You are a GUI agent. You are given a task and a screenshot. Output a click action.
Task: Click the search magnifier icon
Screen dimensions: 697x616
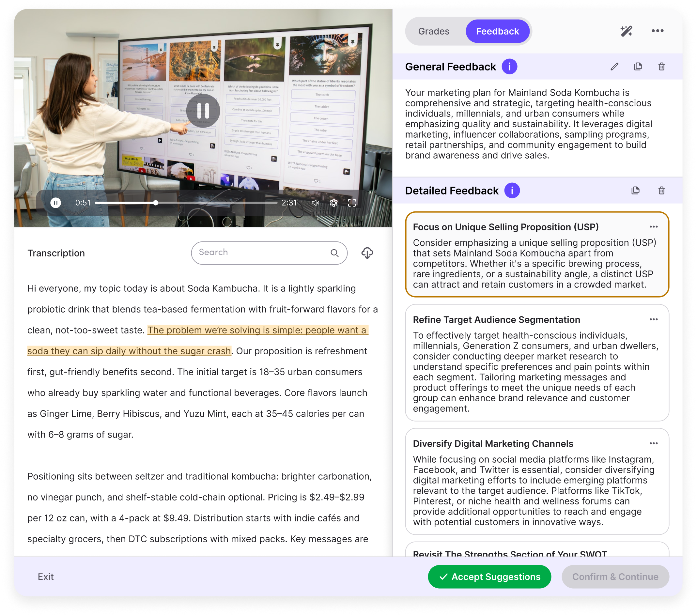click(x=334, y=253)
